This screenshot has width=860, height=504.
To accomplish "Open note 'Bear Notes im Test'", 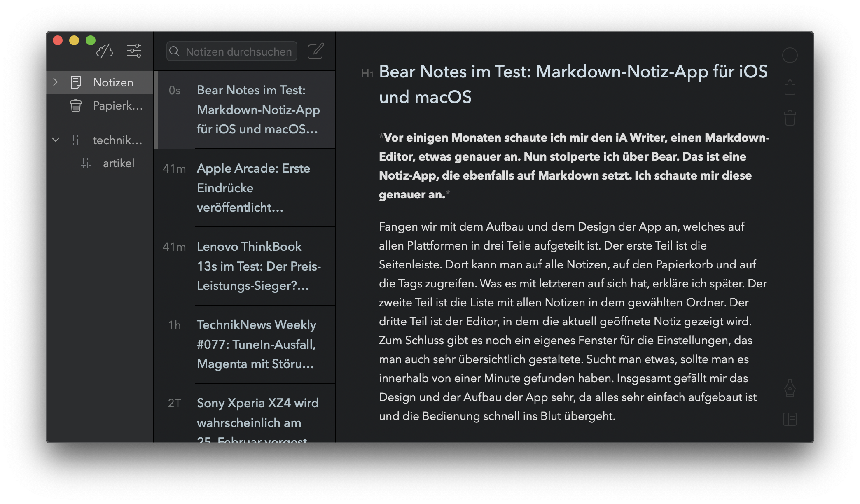I will click(245, 110).
